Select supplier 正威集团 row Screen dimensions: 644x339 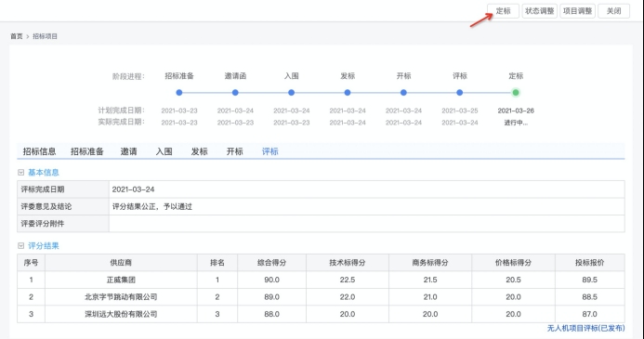click(321, 280)
